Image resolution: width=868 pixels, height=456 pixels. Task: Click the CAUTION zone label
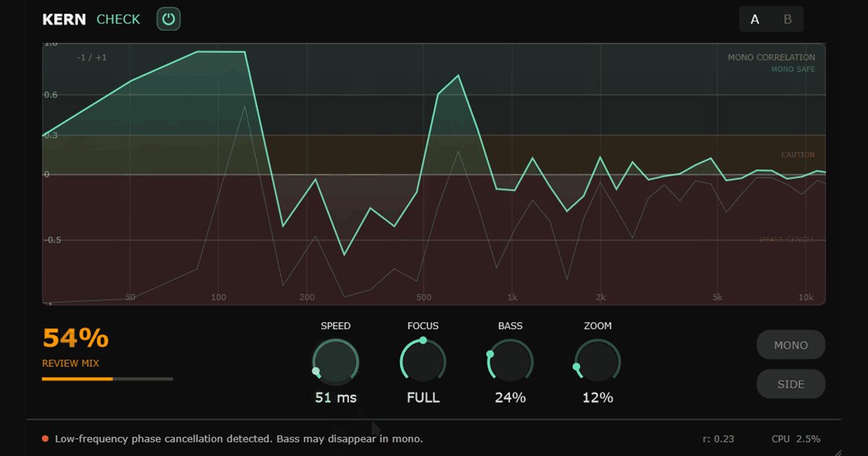(x=797, y=154)
